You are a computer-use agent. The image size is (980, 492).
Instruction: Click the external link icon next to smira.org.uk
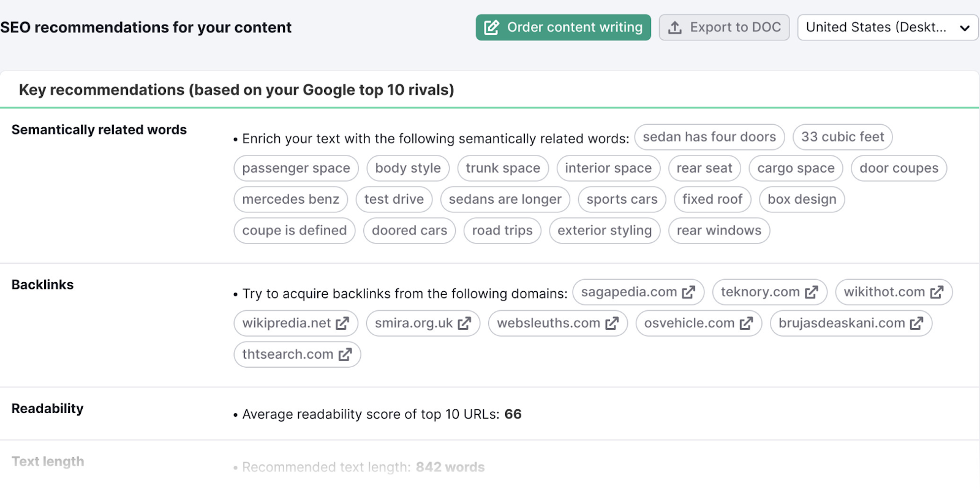click(464, 324)
